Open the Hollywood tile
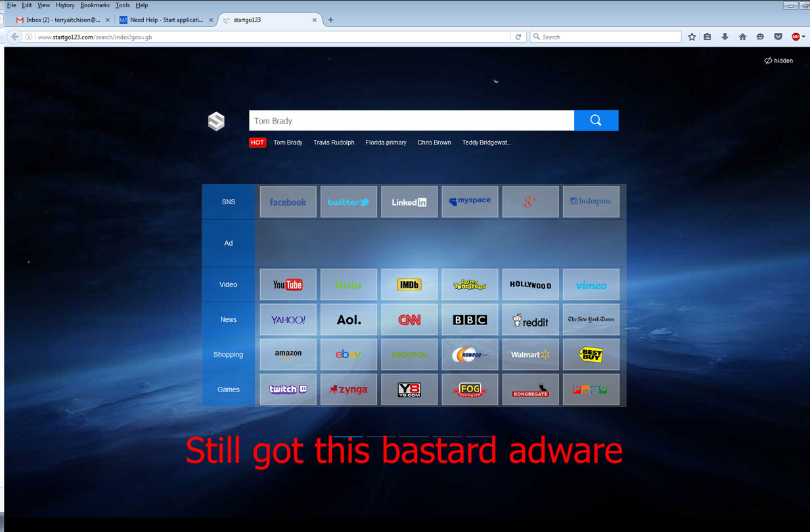The width and height of the screenshot is (810, 532). [x=530, y=284]
